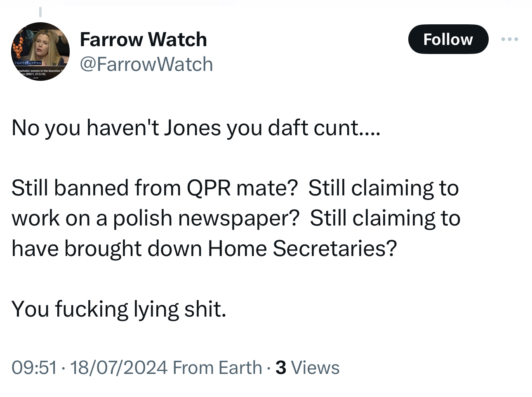This screenshot has width=532, height=397.
Task: Click the TopTellyFan label inside the avatar
Action: pos(28,63)
